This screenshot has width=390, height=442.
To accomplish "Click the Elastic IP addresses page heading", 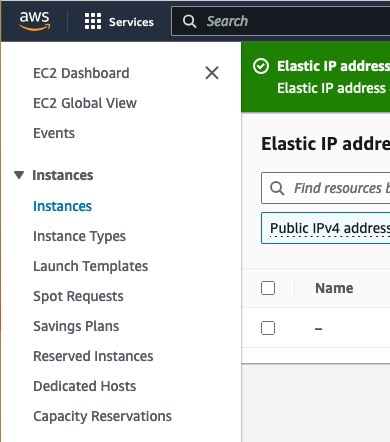I will [326, 144].
